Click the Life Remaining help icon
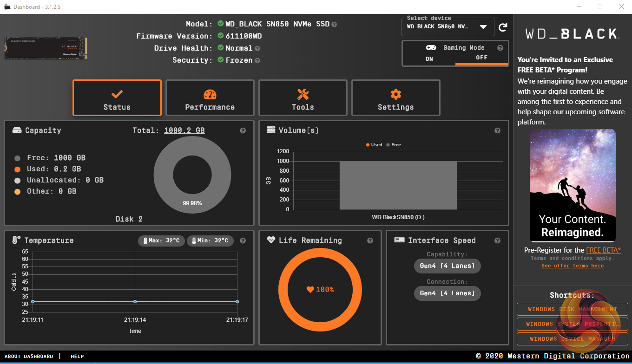 370,240
